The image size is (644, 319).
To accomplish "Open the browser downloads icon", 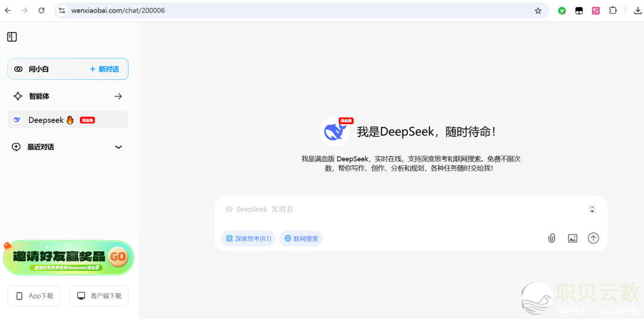I will click(x=638, y=11).
